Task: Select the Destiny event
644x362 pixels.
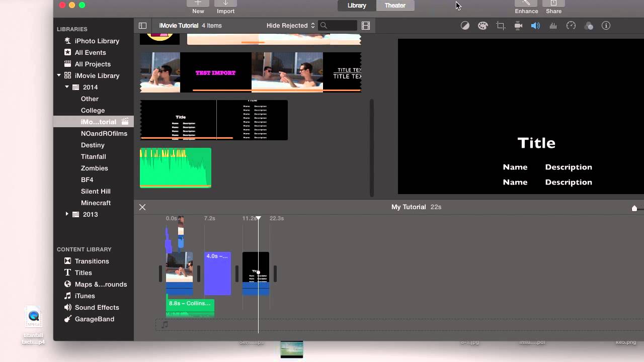Action: click(93, 145)
